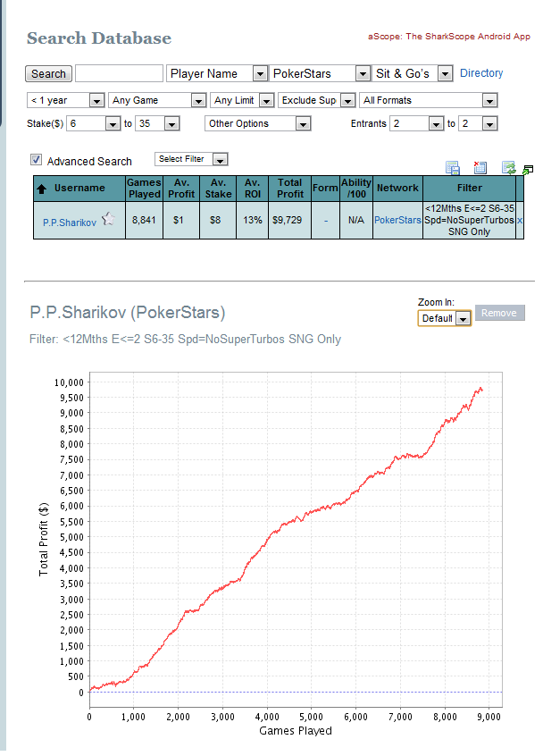Click the Games Played column header
Viewport: 543px width, 756px height.
pos(144,188)
